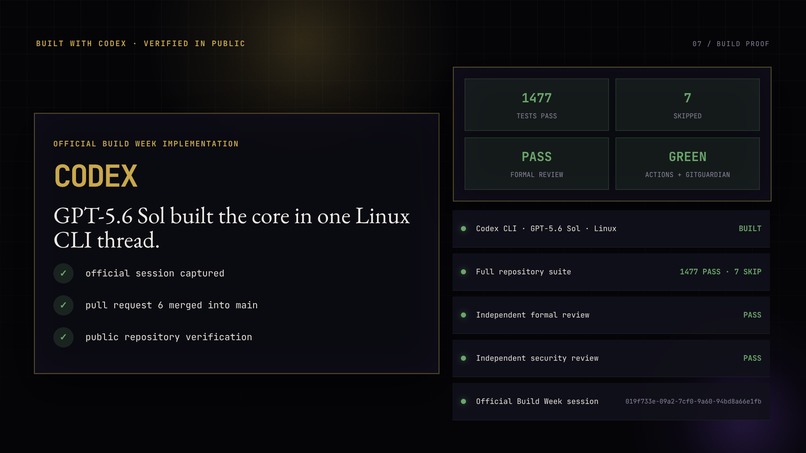Image resolution: width=806 pixels, height=453 pixels.
Task: Click the OFFICIAL BUILD WEEK IMPLEMENTATION caption
Action: coord(146,143)
